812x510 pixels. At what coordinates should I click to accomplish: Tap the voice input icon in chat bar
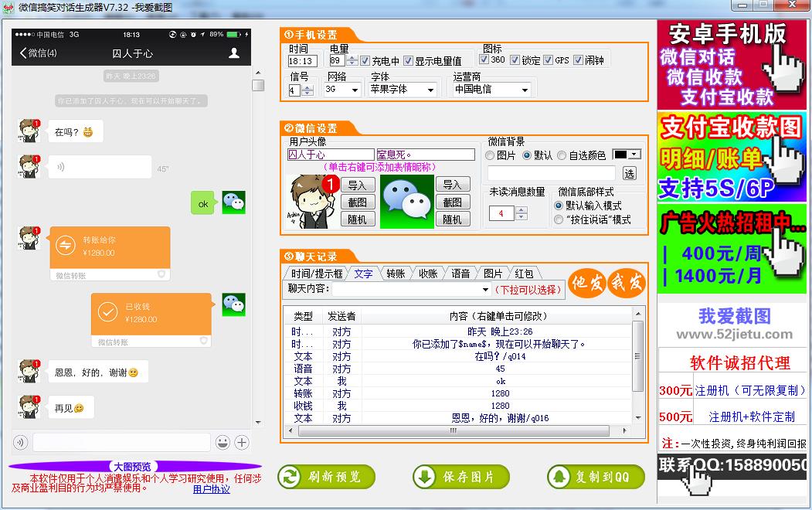point(21,442)
